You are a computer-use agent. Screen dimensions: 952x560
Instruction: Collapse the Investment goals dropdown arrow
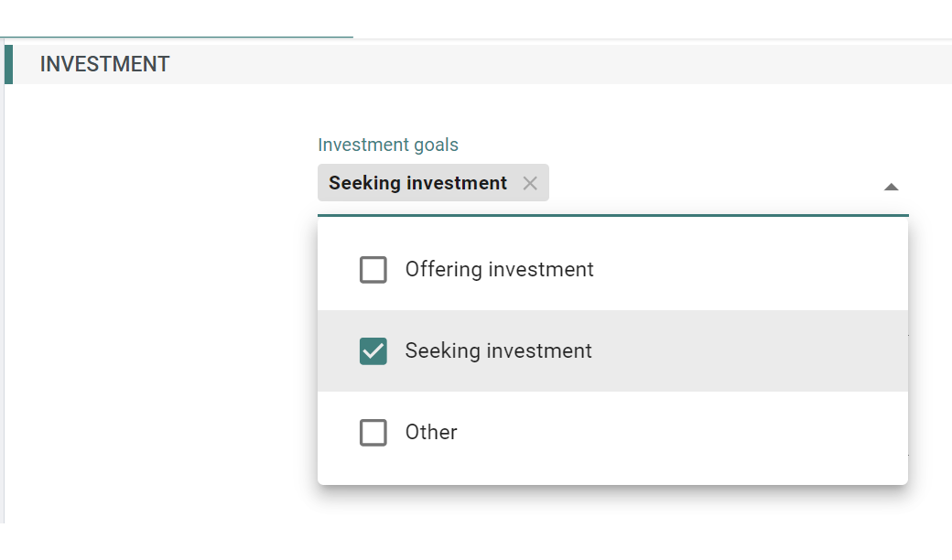[891, 187]
